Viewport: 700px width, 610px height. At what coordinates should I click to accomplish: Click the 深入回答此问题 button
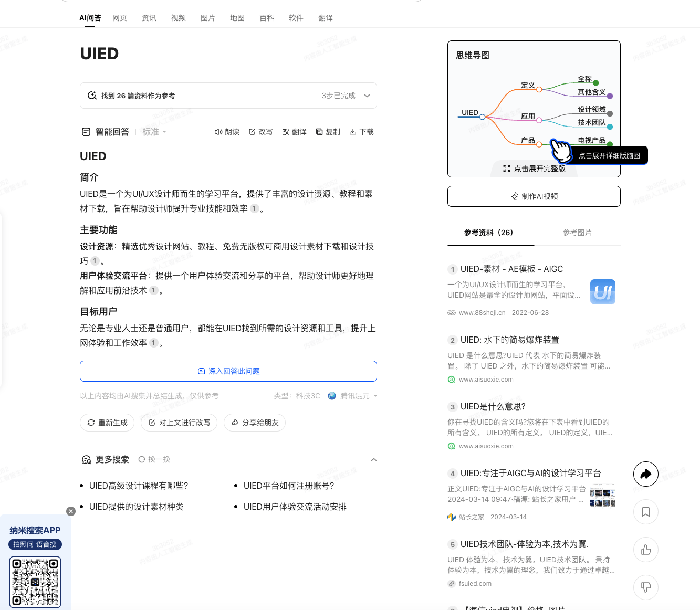(228, 371)
